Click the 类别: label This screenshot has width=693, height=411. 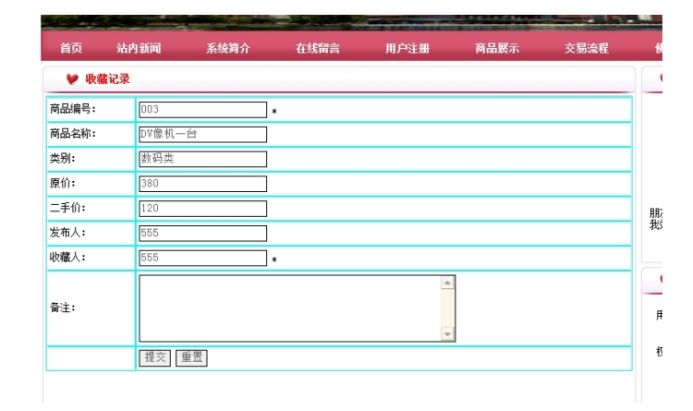click(x=62, y=158)
